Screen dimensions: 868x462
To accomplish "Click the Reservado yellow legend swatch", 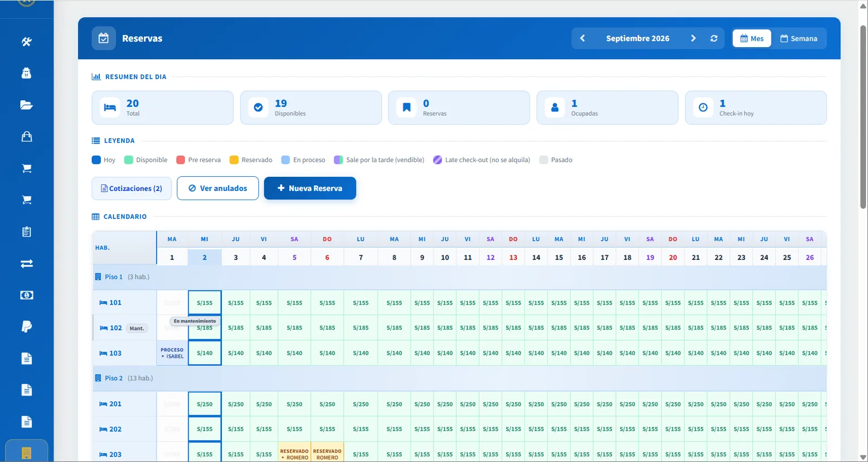I will [x=234, y=160].
